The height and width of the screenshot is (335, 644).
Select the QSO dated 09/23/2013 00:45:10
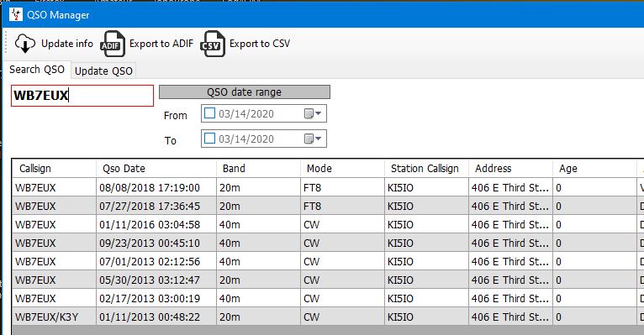point(328,243)
